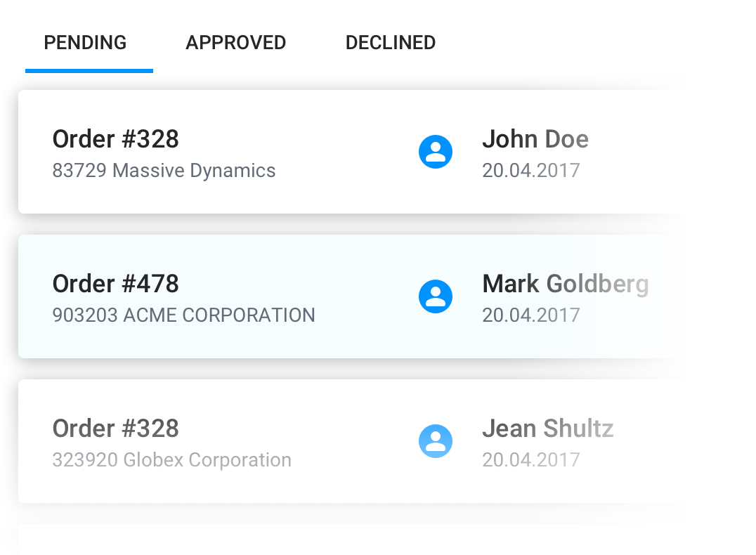Click the date under Jean Shultz
The width and height of the screenshot is (756, 555).
(x=530, y=460)
